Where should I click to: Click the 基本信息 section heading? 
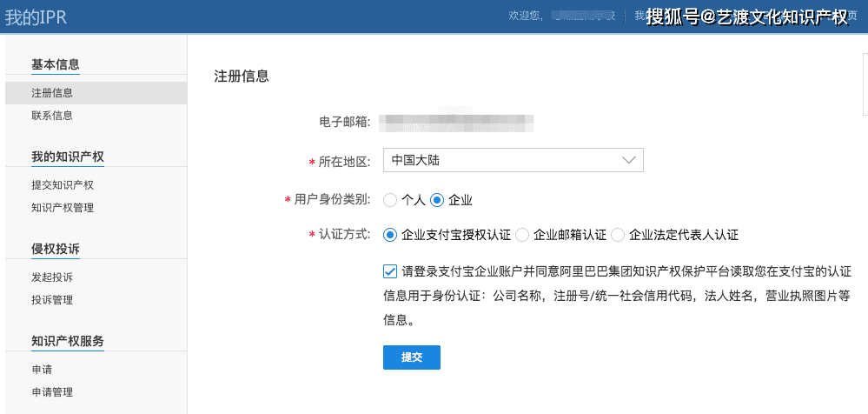pos(56,65)
